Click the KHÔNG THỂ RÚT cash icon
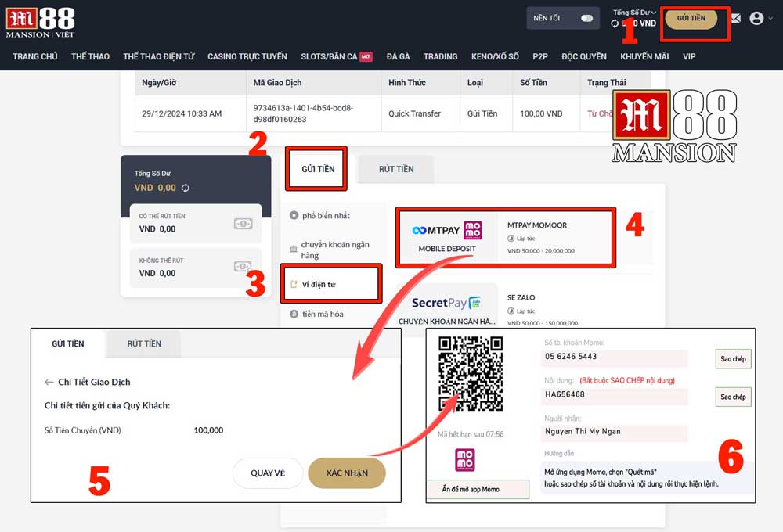783x532 pixels. tap(243, 267)
